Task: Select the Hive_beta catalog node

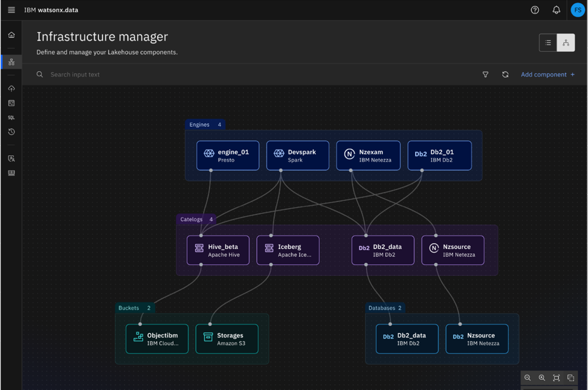Action: [x=218, y=250]
